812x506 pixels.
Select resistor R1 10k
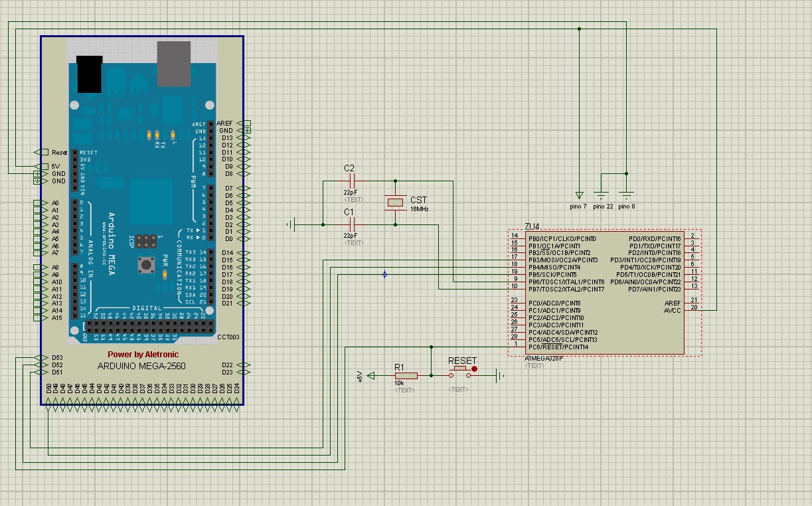click(x=407, y=375)
